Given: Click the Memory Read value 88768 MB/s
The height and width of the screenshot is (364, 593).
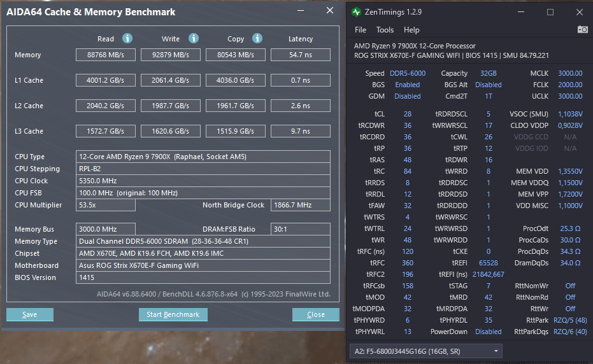Looking at the screenshot, I should pos(106,55).
